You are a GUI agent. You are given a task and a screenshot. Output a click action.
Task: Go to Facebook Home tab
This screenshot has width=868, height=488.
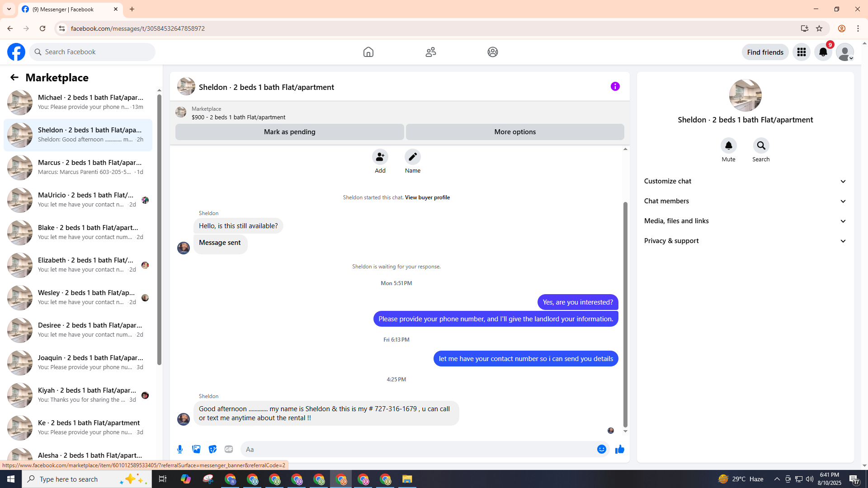pyautogui.click(x=368, y=52)
